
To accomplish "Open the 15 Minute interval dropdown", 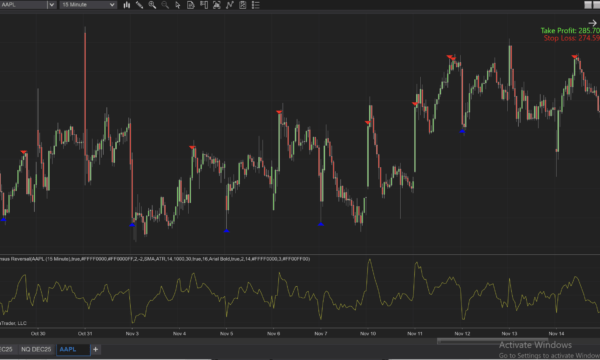I will click(x=88, y=5).
